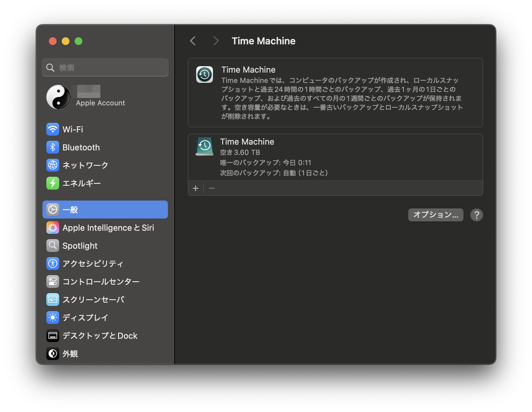Screen dimensions: 532x412
Task: Select Spotlight in the sidebar
Action: point(80,246)
